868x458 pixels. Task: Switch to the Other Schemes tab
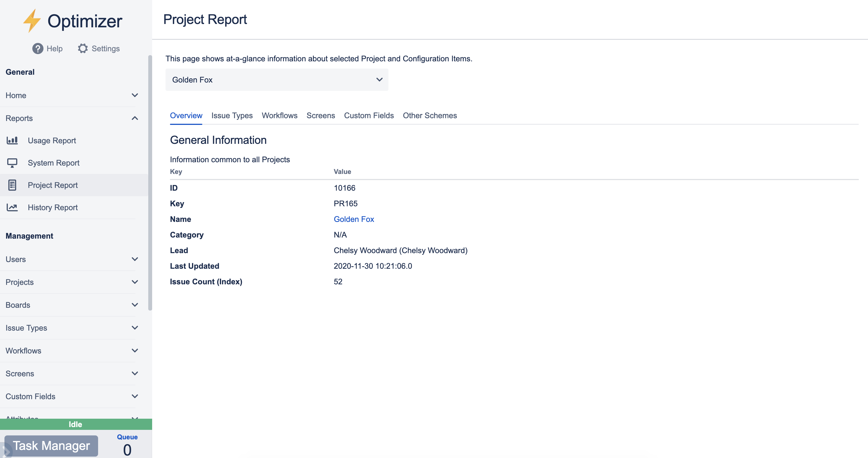tap(430, 116)
